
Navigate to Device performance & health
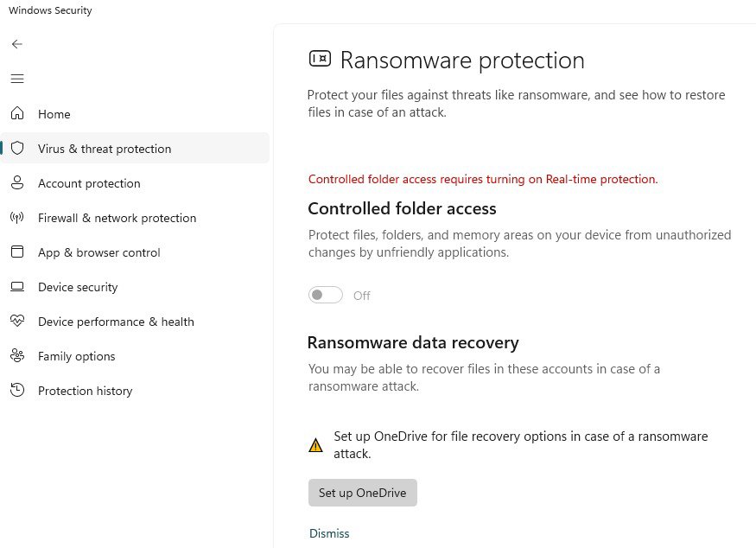116,322
